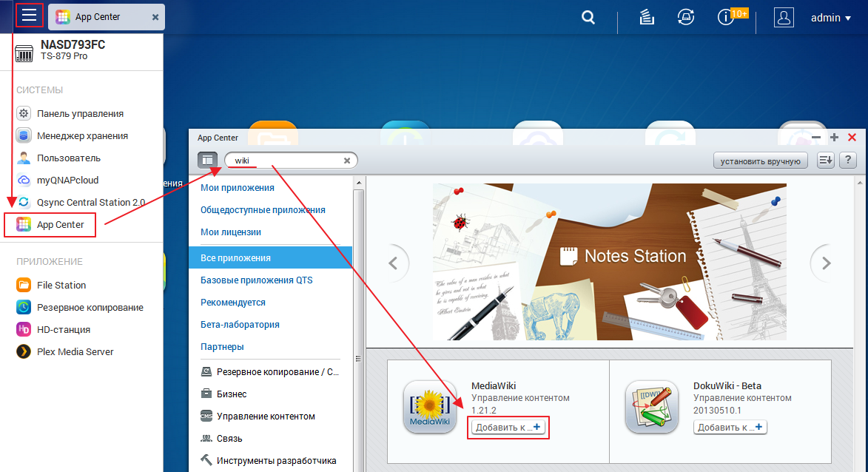The image size is (868, 472).
Task: Select Связь app category
Action: coord(221,438)
